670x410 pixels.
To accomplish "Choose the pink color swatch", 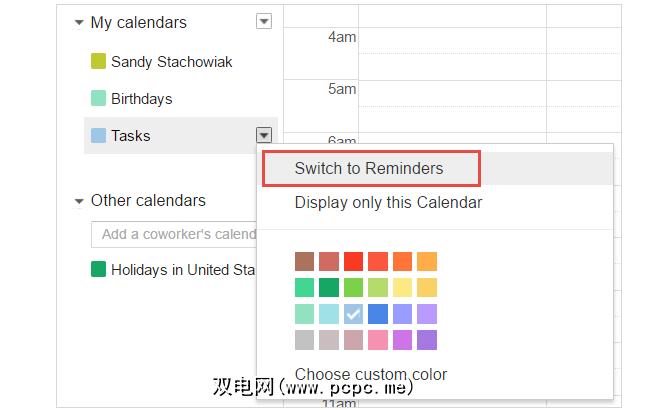I will tap(377, 340).
